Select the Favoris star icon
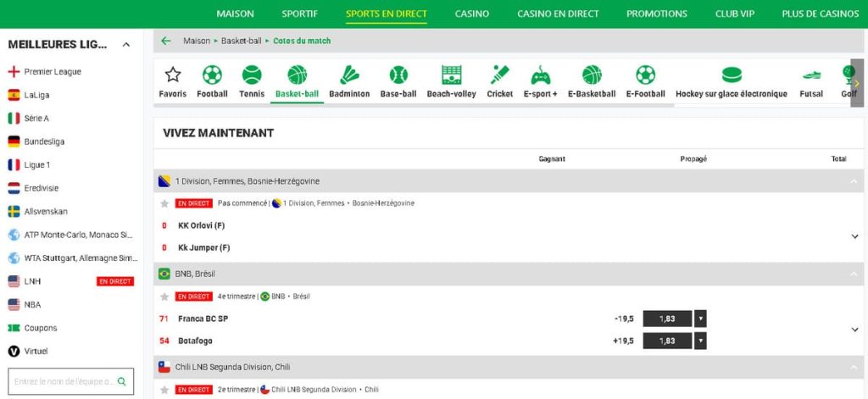This screenshot has height=399, width=868. [x=173, y=75]
